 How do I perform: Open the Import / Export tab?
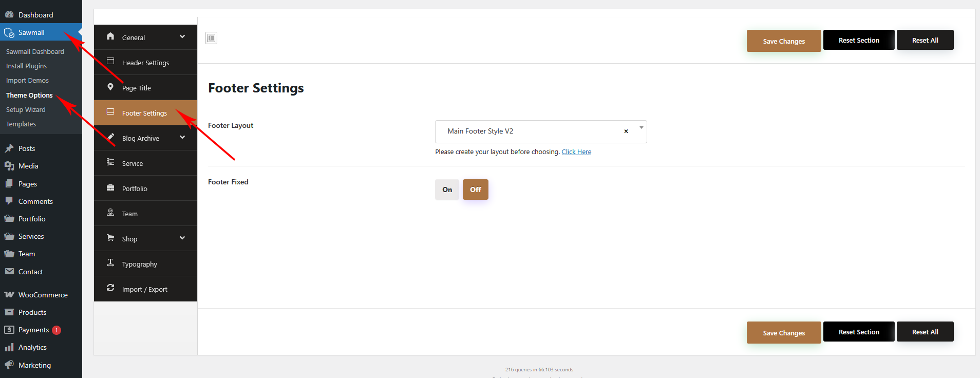pos(145,289)
